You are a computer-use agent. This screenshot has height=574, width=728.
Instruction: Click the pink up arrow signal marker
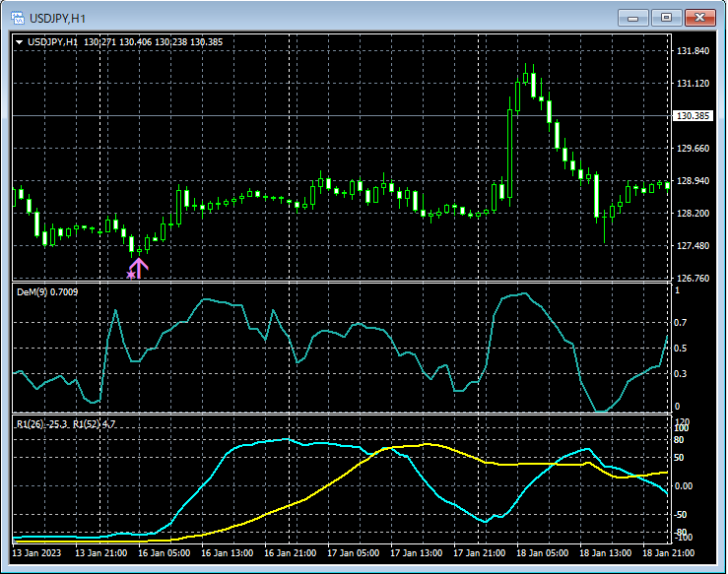point(139,267)
